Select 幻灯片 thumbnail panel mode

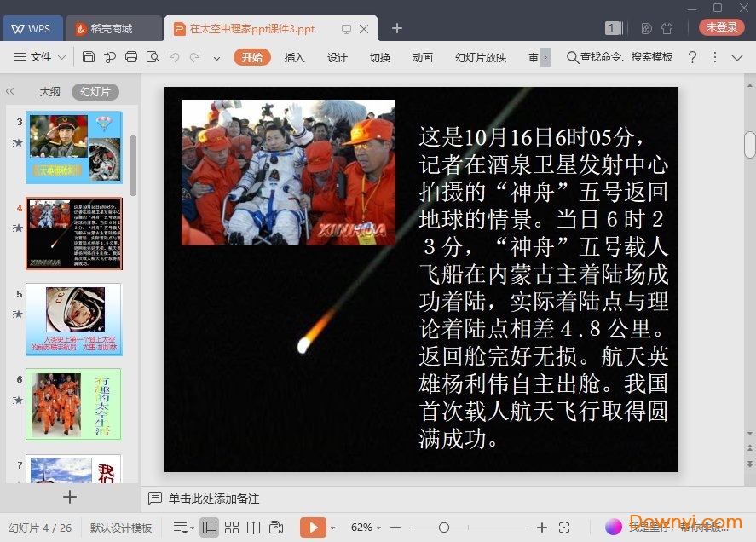[x=95, y=92]
